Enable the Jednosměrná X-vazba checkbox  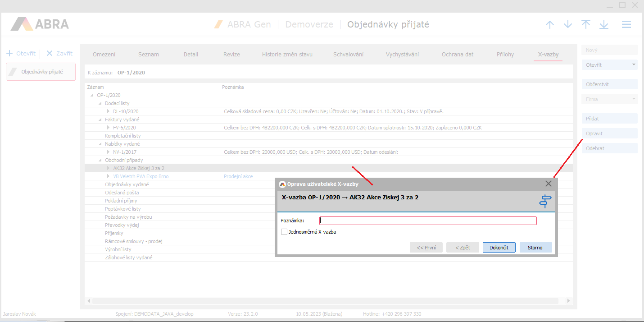point(284,232)
